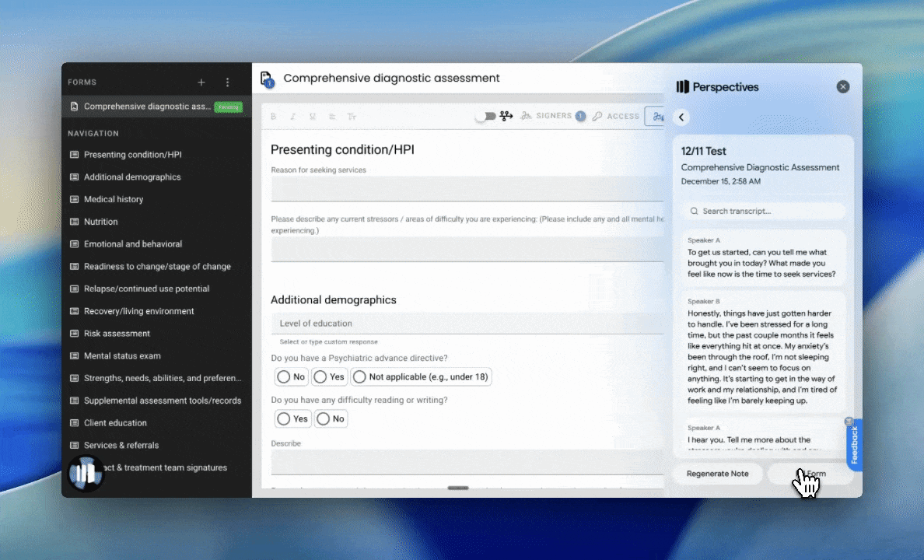Apply italic formatting in the toolbar

[x=292, y=115]
